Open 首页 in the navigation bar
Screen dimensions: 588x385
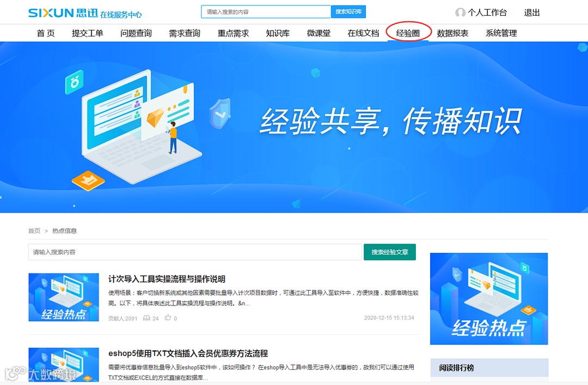46,33
